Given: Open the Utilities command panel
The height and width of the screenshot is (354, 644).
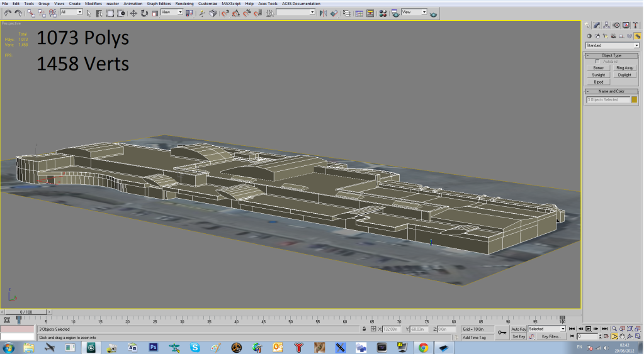Looking at the screenshot, I should (x=636, y=25).
